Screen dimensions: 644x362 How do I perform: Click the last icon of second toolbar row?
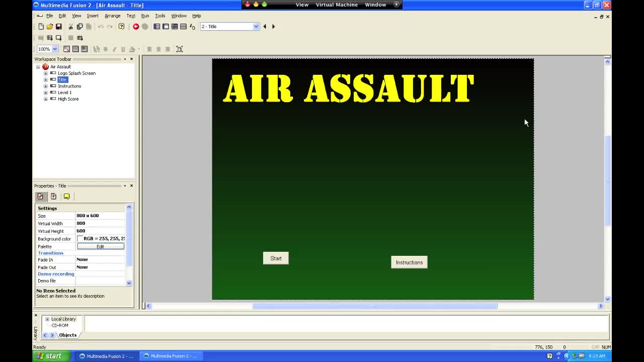(79, 38)
